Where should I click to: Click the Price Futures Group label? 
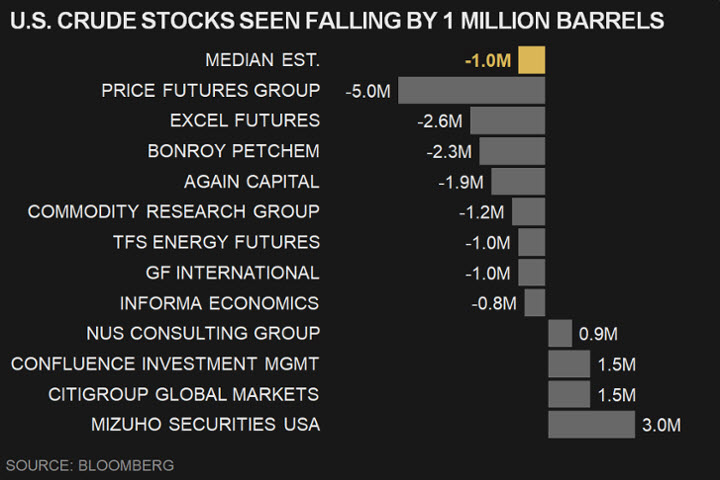click(211, 91)
